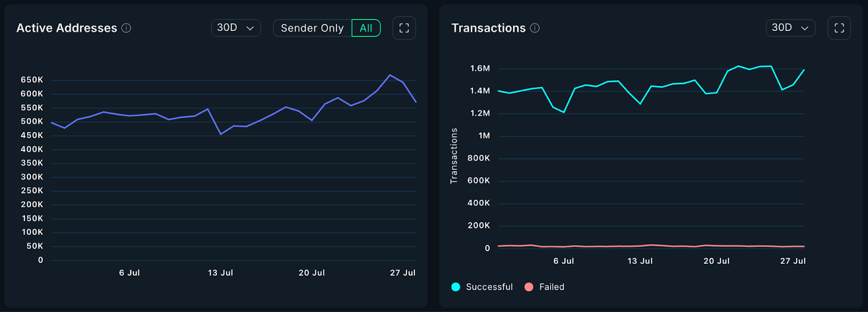Expand Active Addresses chart to fullscreen
Image resolution: width=868 pixels, height=312 pixels.
click(404, 28)
